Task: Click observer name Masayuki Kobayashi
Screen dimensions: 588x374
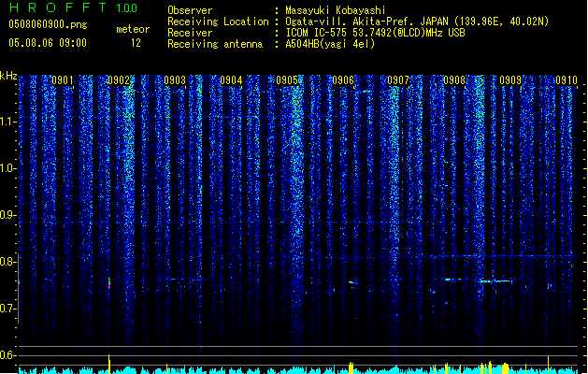Action: pos(336,10)
